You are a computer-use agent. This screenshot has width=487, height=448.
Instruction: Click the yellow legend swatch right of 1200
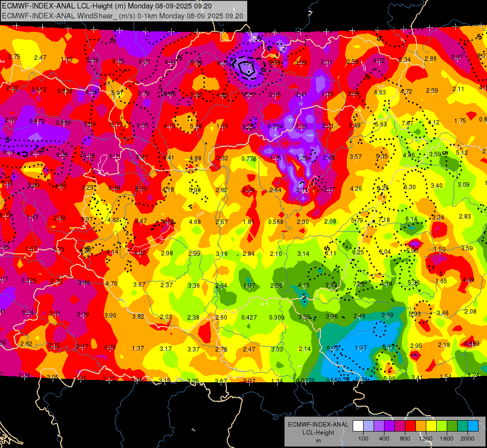431,426
